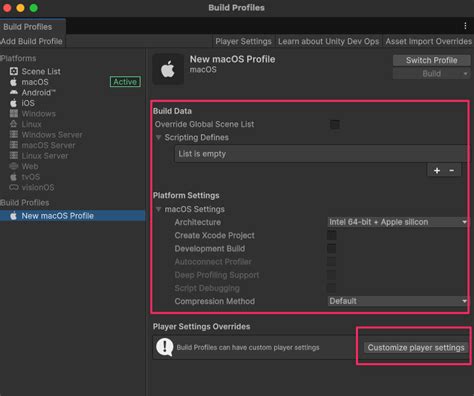Click the New macOS Profile title text
The height and width of the screenshot is (396, 474).
click(x=233, y=59)
